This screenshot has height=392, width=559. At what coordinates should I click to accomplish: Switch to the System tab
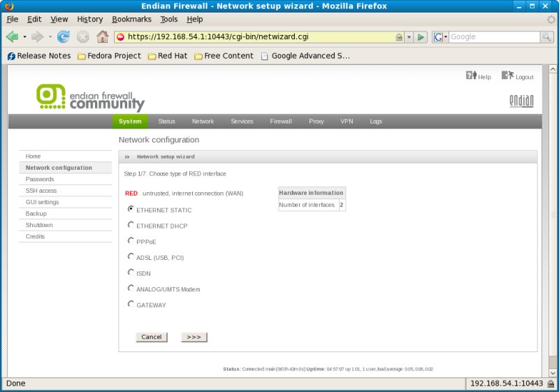coord(130,122)
